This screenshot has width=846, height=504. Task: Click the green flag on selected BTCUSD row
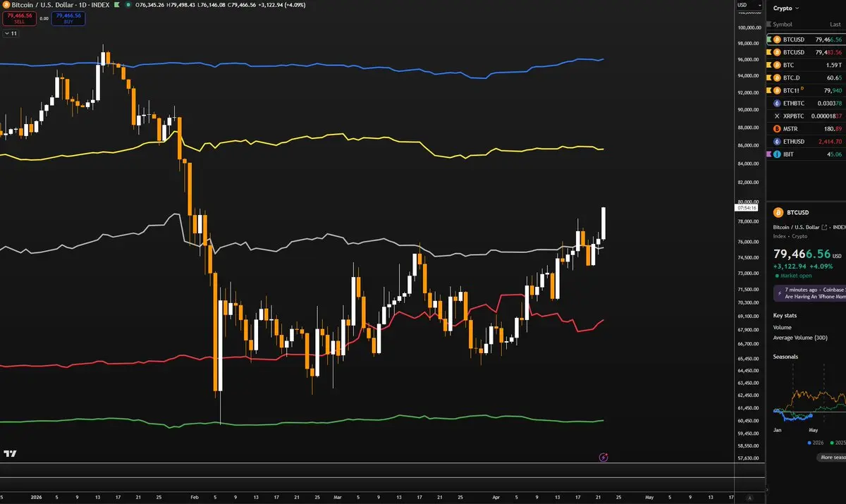click(770, 39)
